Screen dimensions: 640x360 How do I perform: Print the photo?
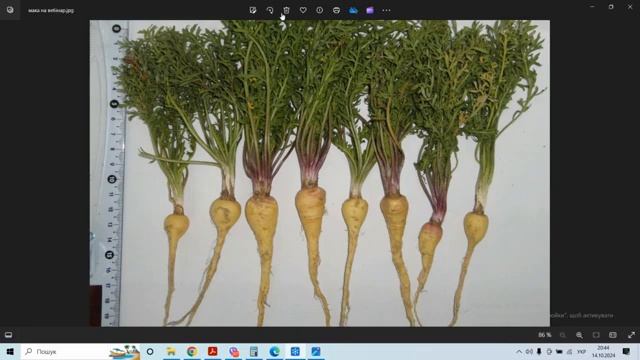tap(336, 10)
